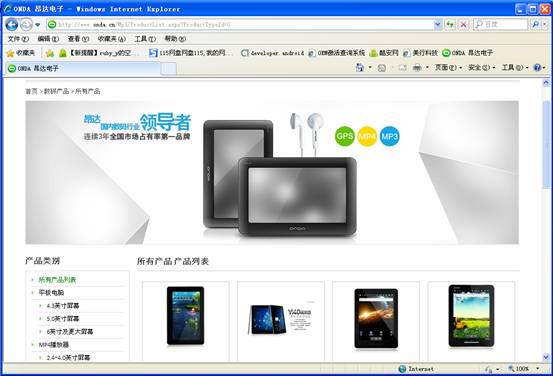Click the search magnifier icon

tap(536, 24)
